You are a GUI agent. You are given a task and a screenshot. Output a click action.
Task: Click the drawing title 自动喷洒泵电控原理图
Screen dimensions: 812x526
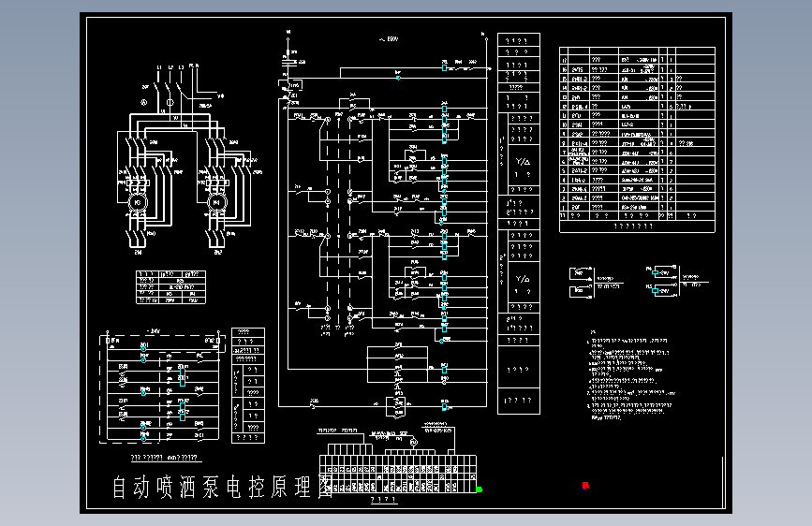click(223, 488)
